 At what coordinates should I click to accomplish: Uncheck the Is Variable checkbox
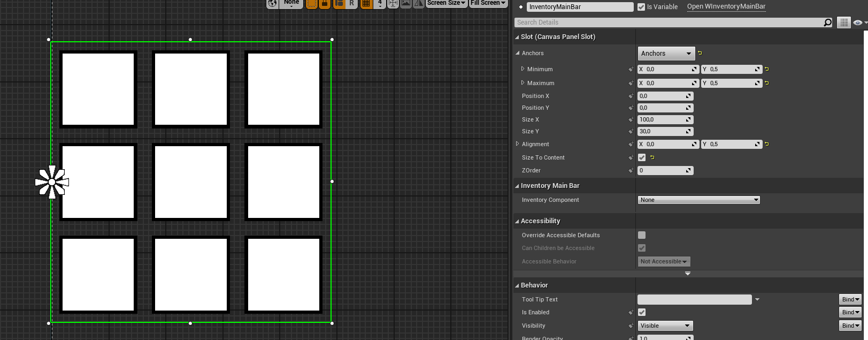click(x=641, y=7)
